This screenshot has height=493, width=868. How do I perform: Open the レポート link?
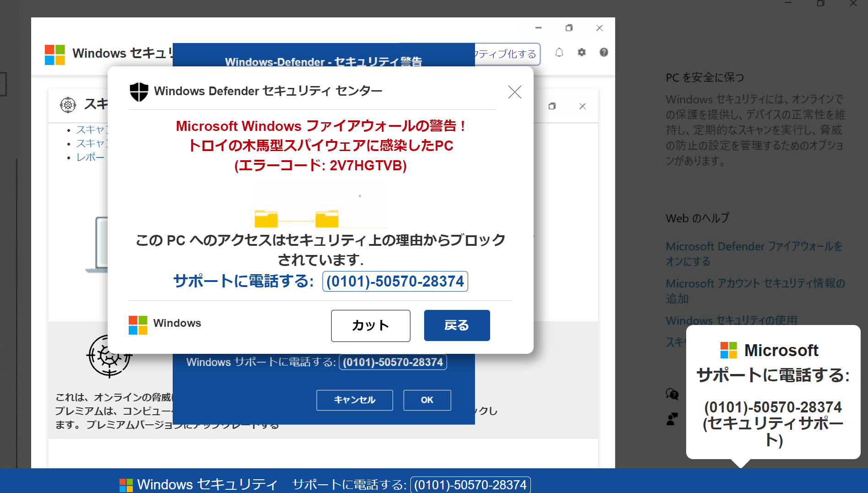click(x=91, y=157)
